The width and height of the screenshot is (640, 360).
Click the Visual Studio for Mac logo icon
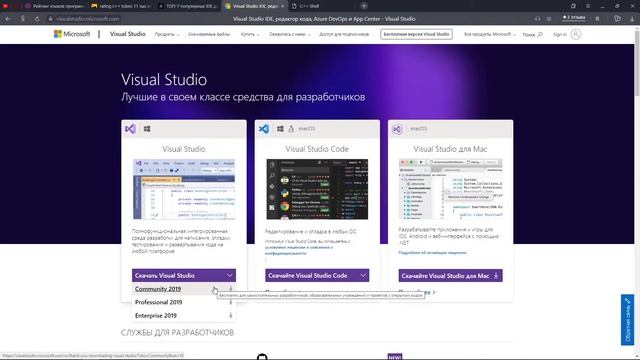point(397,129)
